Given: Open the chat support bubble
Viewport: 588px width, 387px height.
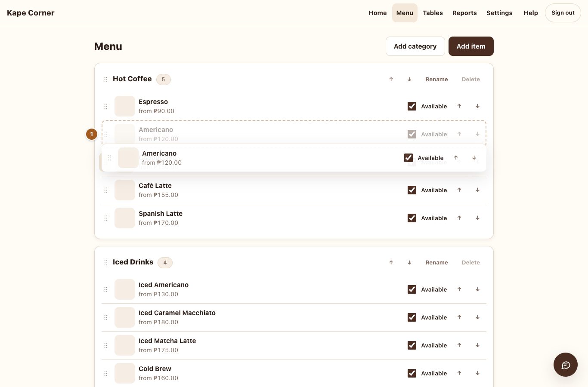Looking at the screenshot, I should click(566, 365).
